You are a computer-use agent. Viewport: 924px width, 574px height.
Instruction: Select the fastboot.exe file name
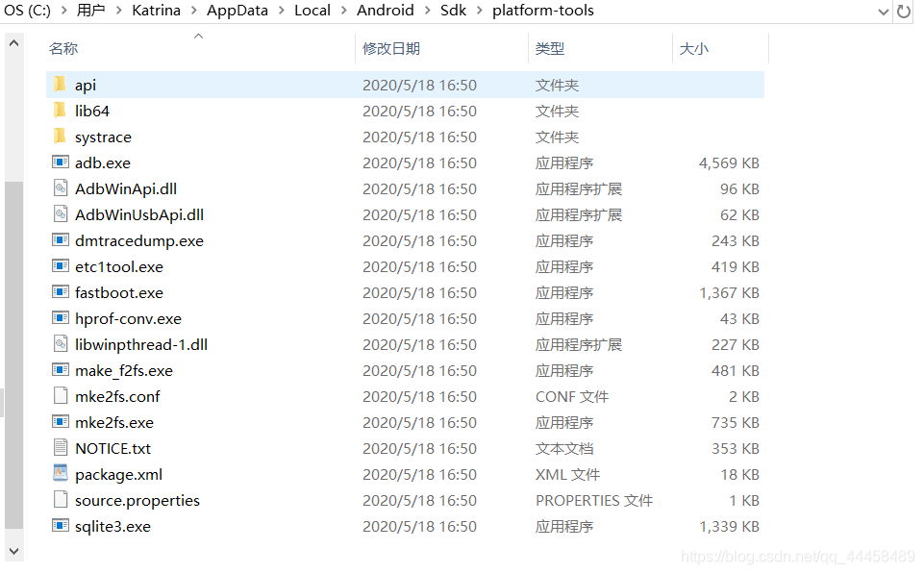click(119, 292)
